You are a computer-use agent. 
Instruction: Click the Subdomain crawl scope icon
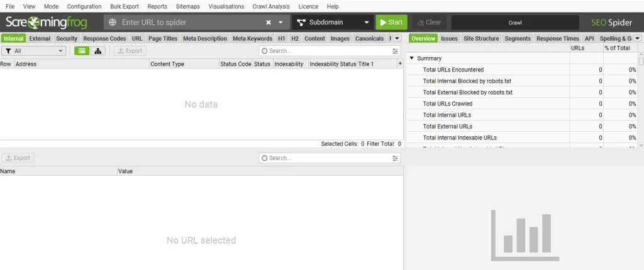[x=300, y=22]
